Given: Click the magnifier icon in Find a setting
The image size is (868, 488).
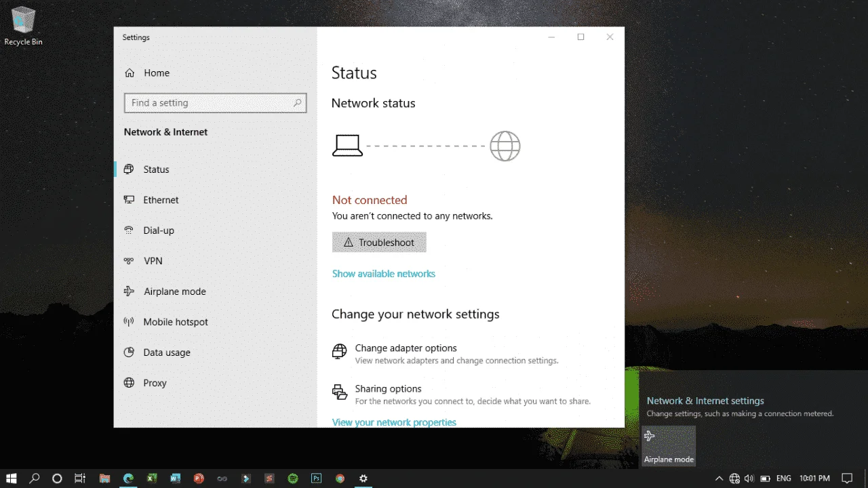Looking at the screenshot, I should pos(297,103).
